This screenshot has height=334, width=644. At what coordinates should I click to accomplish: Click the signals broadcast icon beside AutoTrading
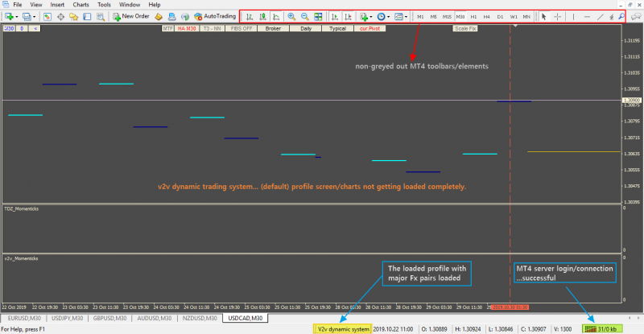tap(185, 17)
